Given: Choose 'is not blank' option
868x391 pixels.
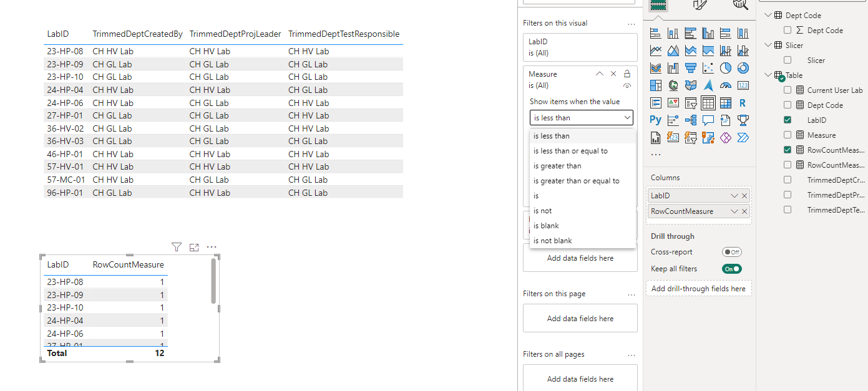Looking at the screenshot, I should pos(582,241).
